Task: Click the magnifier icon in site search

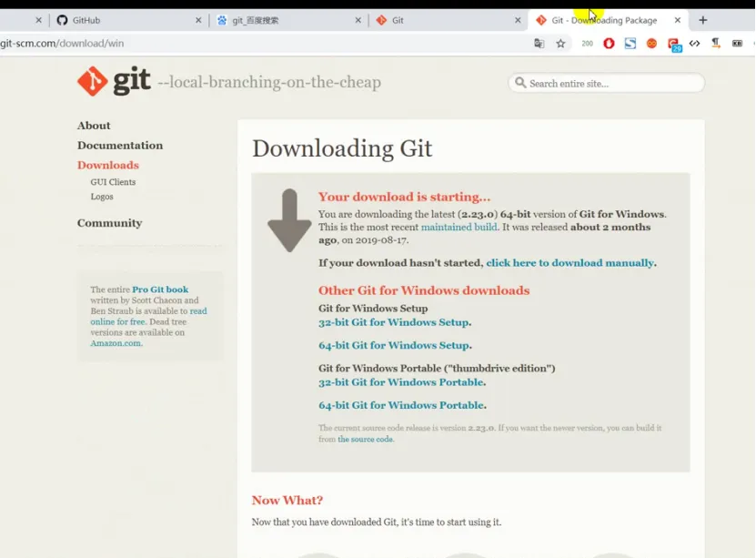Action: point(520,83)
